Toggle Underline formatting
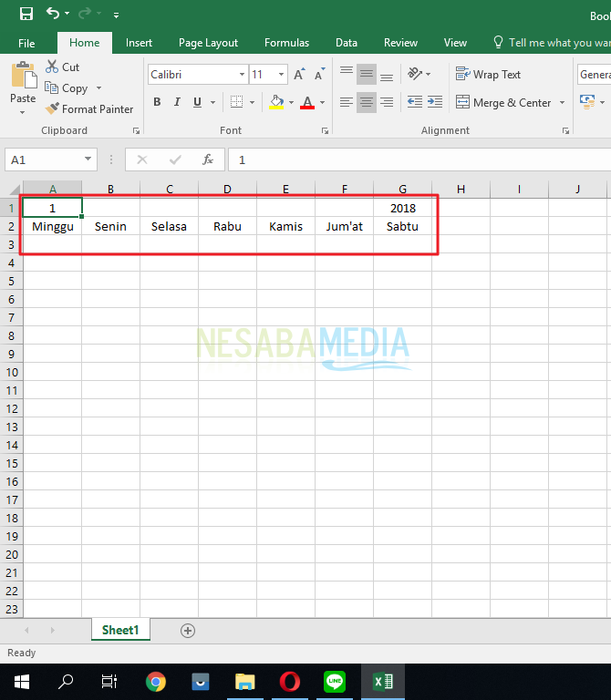This screenshot has height=700, width=611. [x=197, y=102]
